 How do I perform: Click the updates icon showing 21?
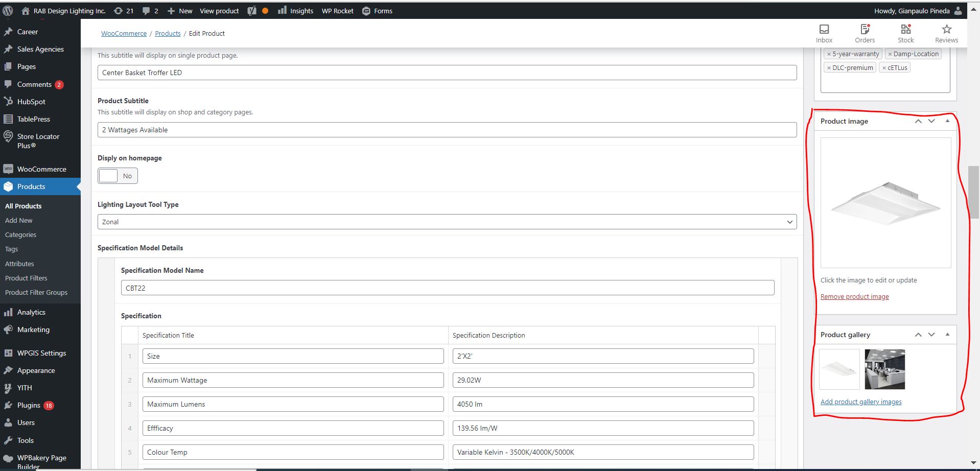[124, 11]
